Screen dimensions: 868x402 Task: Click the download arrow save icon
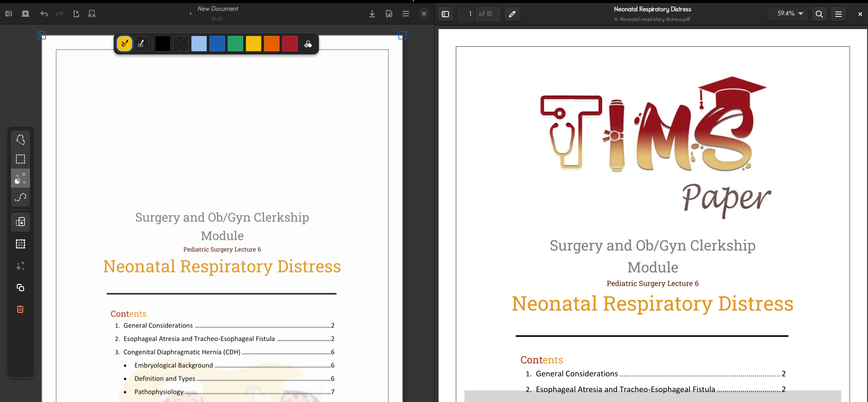tap(372, 14)
